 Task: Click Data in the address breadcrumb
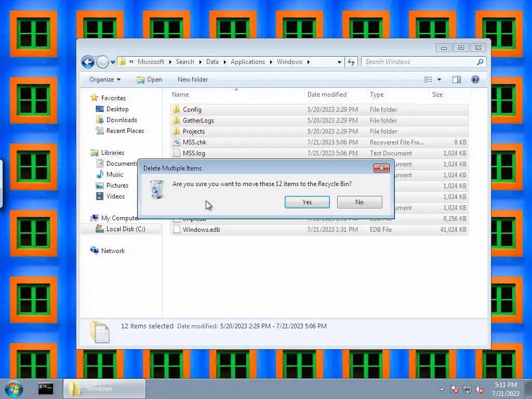[212, 62]
